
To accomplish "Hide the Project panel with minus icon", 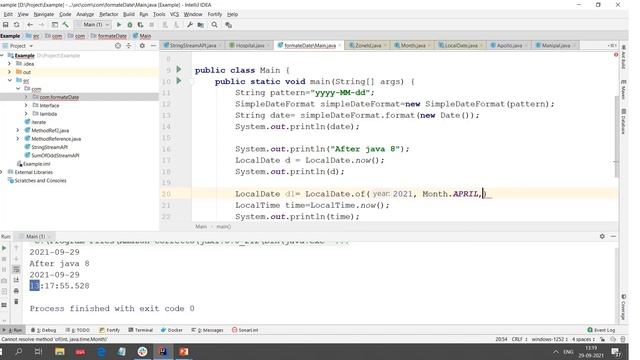I will 153,46.
